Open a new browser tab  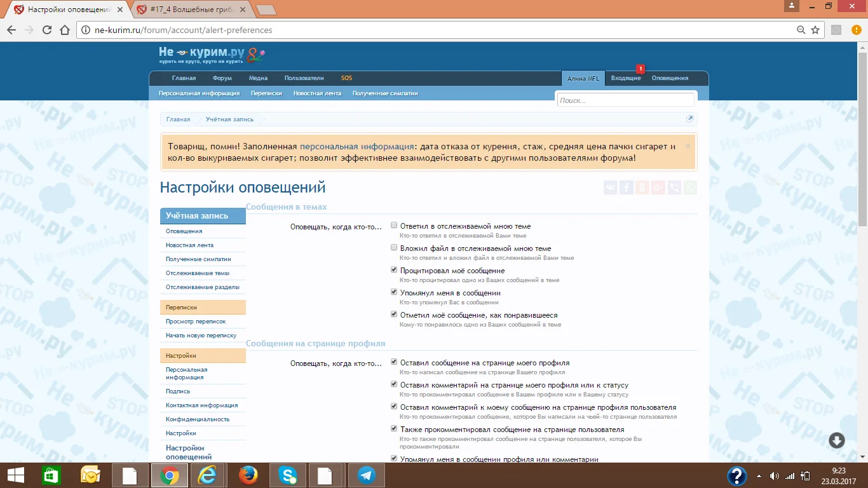[x=266, y=10]
